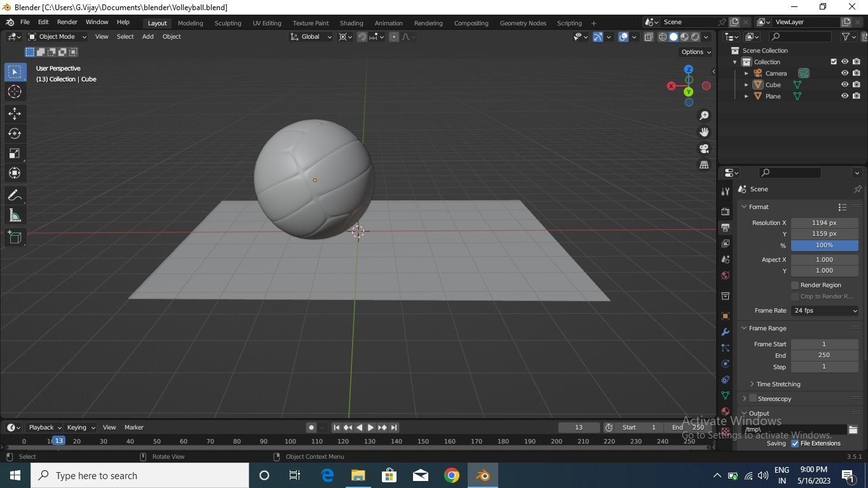The width and height of the screenshot is (868, 488).
Task: Open the Render properties tab
Action: pyautogui.click(x=725, y=211)
